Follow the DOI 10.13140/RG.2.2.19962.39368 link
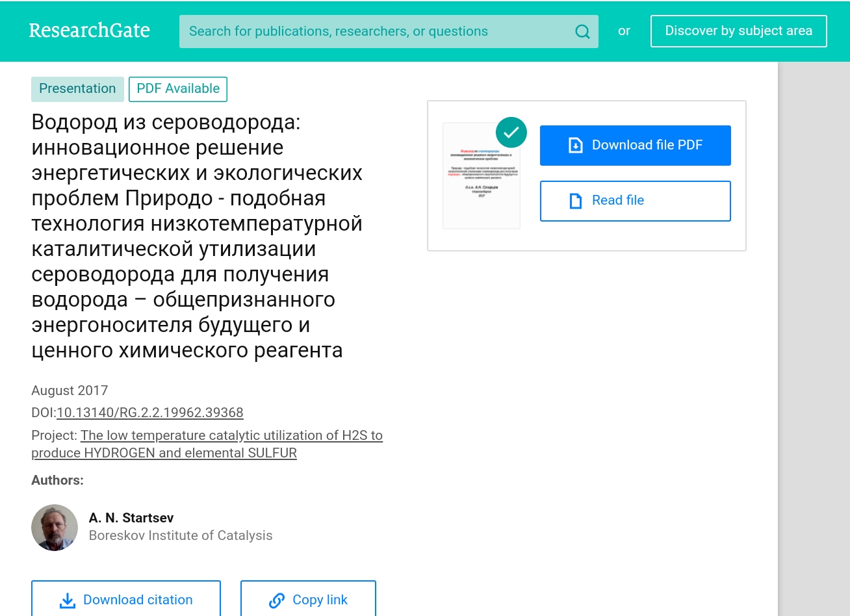 coord(150,413)
